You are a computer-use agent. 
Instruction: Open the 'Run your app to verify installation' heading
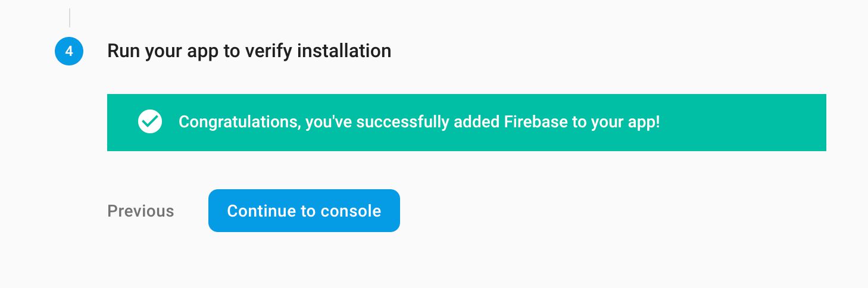(249, 51)
